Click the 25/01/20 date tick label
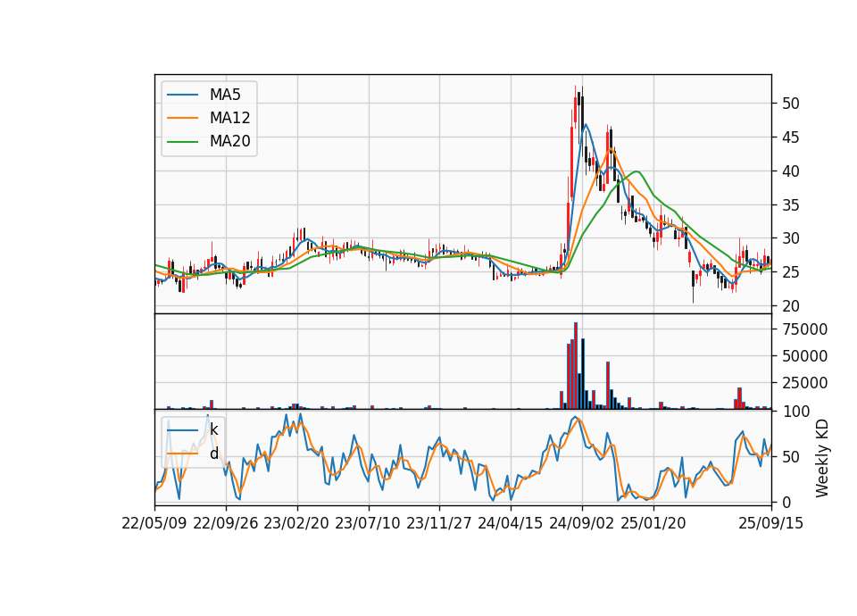This screenshot has width=857, height=616. pos(653,523)
